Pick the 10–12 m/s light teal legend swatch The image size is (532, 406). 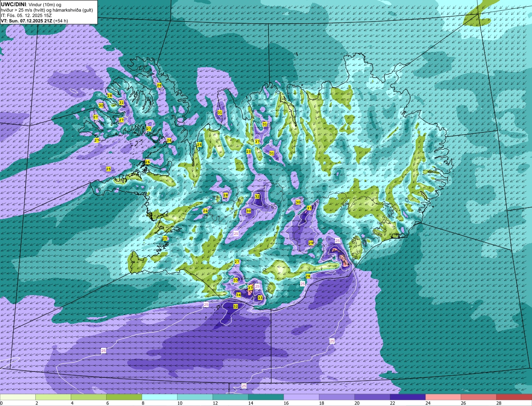click(x=195, y=397)
